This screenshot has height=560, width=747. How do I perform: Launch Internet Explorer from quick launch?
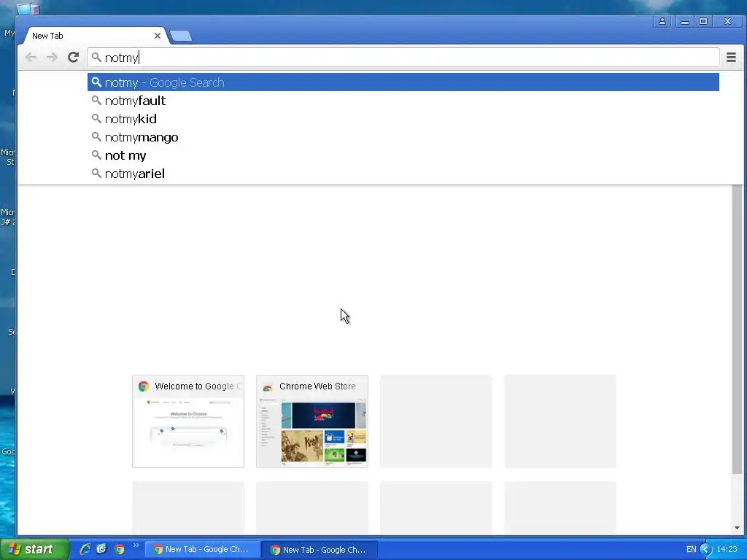85,549
